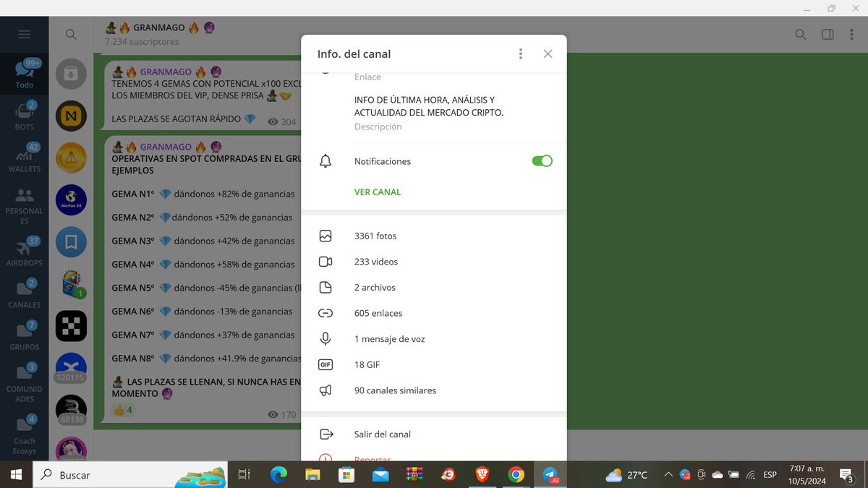Viewport: 868px width, 488px height.
Task: Open the chat with warning-triangle avatar
Action: point(71,158)
